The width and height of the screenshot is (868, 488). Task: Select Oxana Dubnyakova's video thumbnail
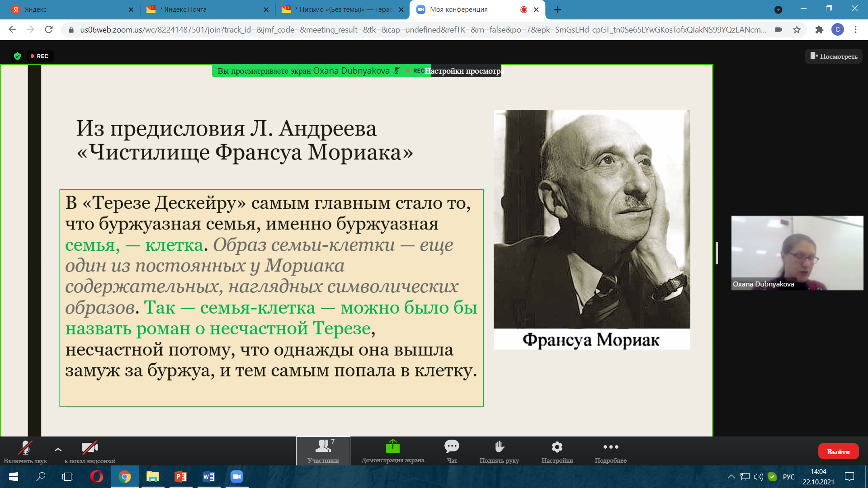tap(797, 253)
